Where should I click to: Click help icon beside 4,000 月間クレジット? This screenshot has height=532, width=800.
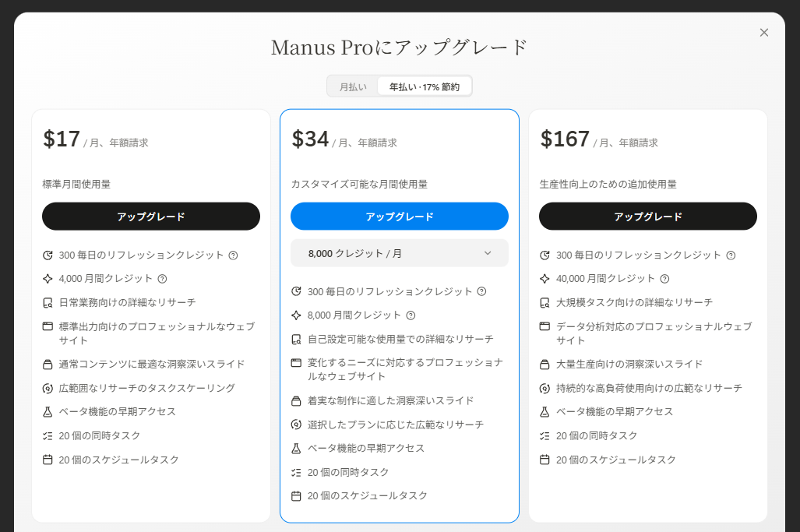point(162,279)
